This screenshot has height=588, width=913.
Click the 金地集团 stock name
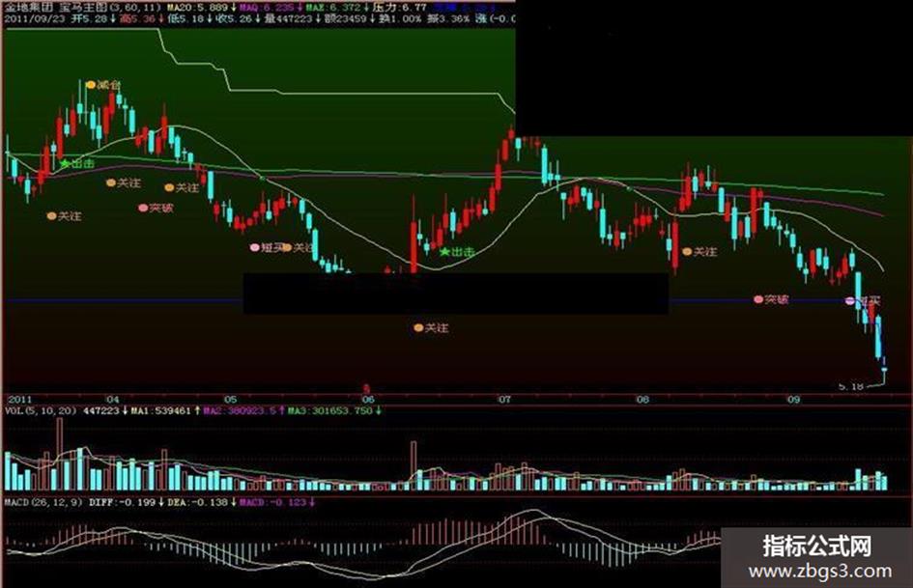tap(29, 8)
